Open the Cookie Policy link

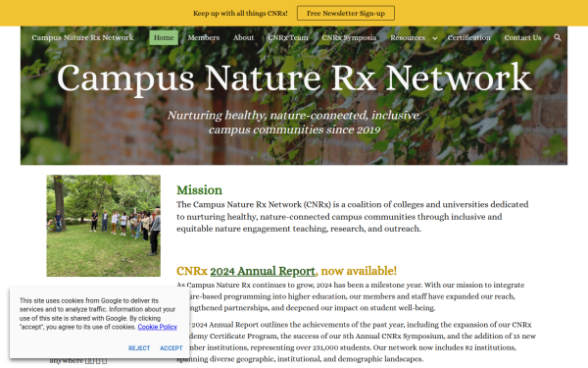click(x=157, y=327)
